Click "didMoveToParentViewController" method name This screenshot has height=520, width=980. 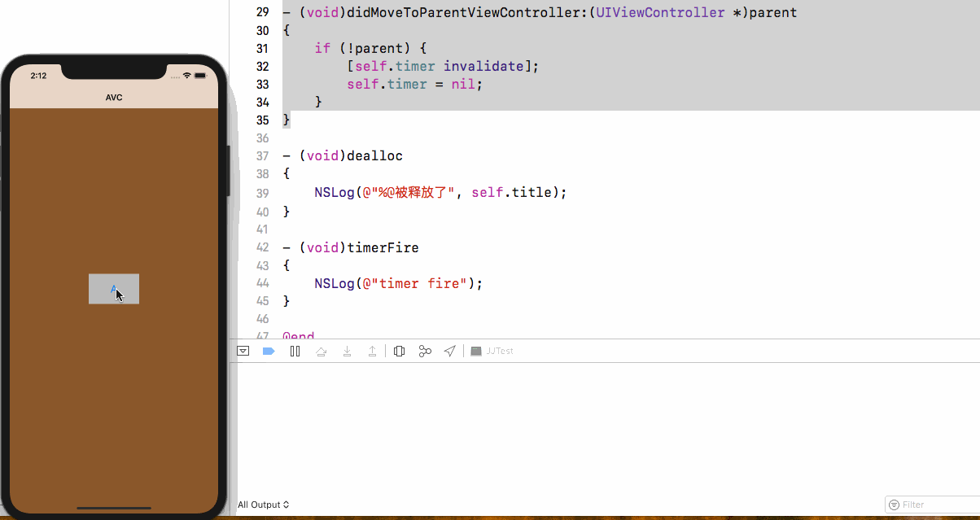point(462,12)
